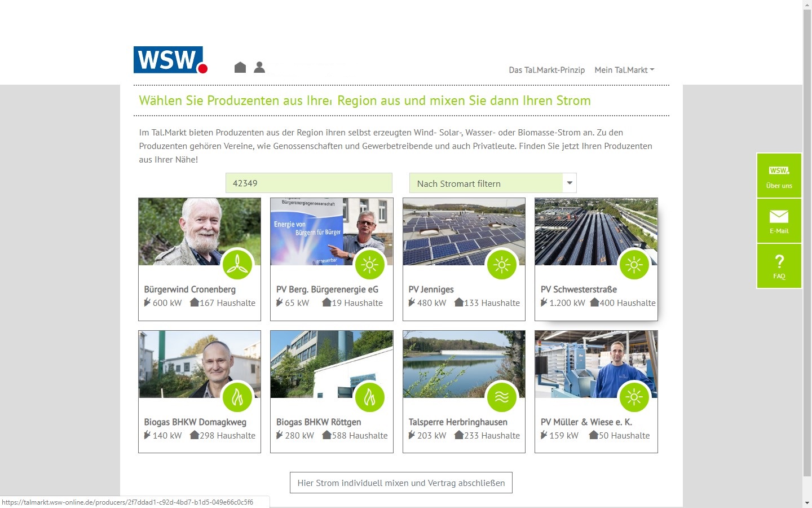This screenshot has width=812, height=508.
Task: Click wind turbine icon on Bürgerwind Cronenberg
Action: coord(237,264)
